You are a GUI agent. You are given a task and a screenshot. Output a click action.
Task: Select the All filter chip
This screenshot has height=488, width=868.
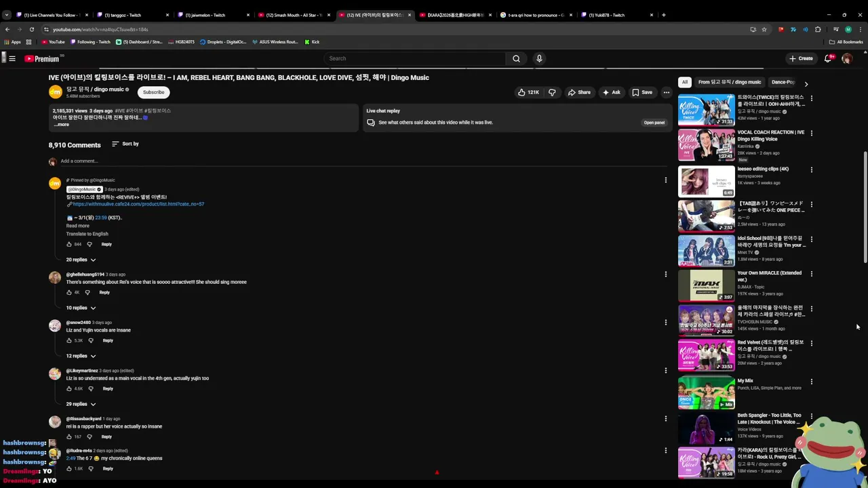pyautogui.click(x=685, y=82)
